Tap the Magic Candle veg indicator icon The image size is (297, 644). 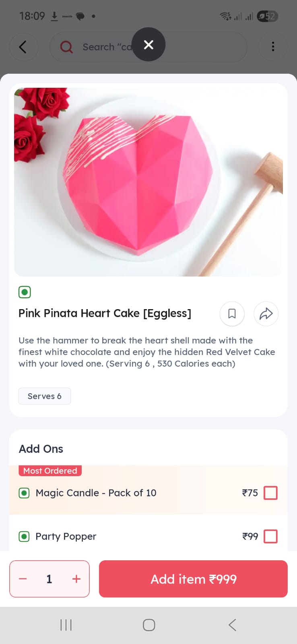[x=24, y=493]
